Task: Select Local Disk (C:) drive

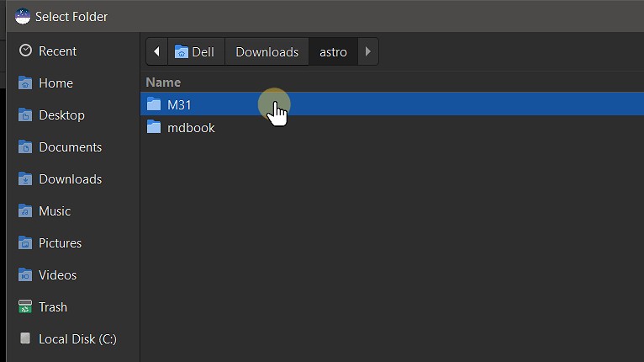Action: pyautogui.click(x=77, y=339)
